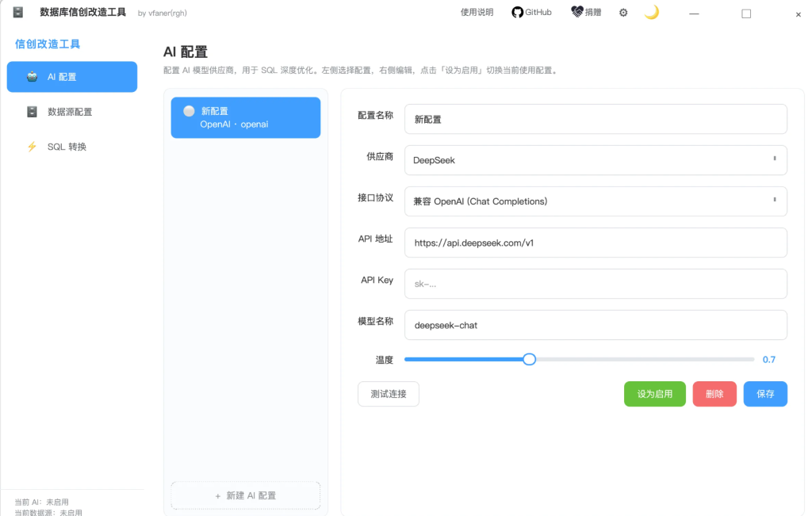Click the 温度 slider handle
812x516 pixels.
(x=529, y=359)
